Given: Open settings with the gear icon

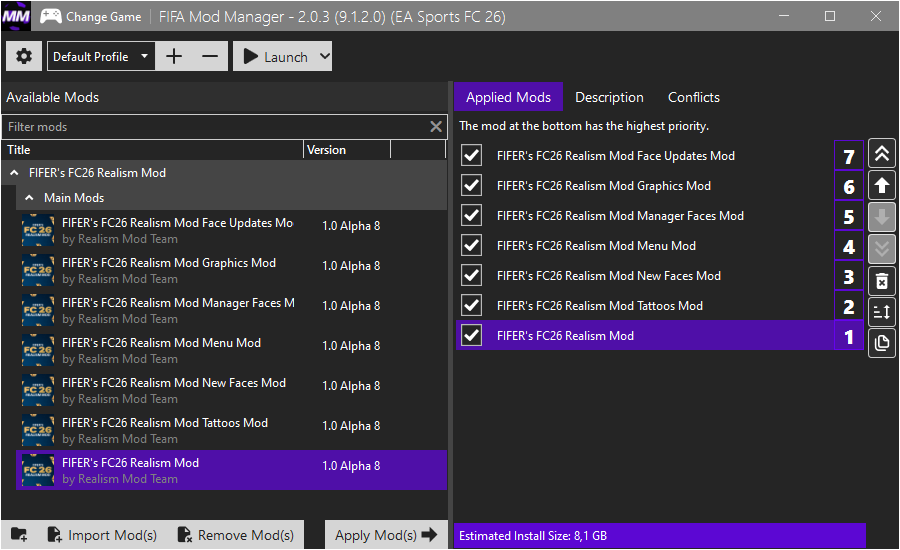Looking at the screenshot, I should 24,57.
